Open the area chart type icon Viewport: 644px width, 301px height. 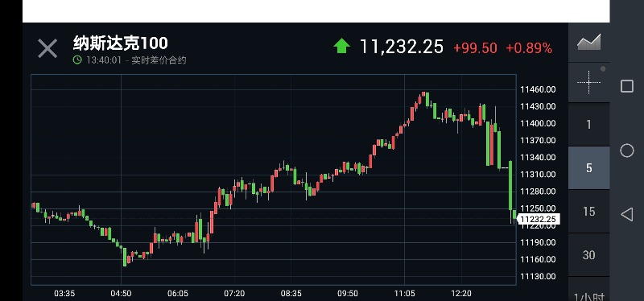point(588,43)
